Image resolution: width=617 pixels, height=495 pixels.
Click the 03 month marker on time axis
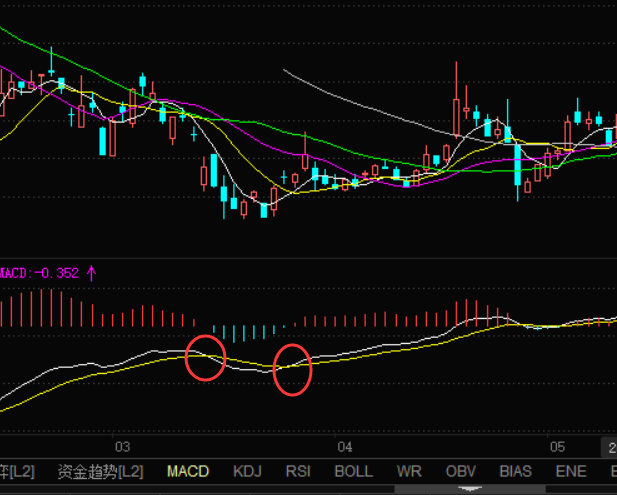[123, 446]
